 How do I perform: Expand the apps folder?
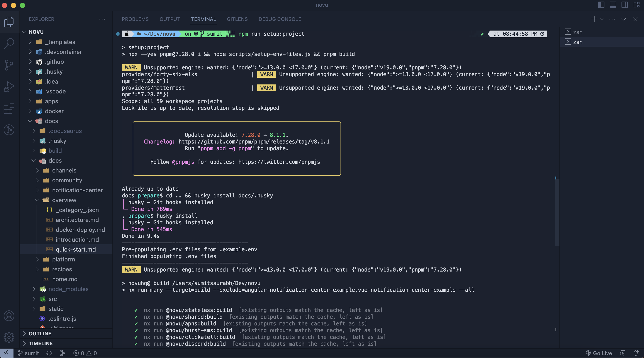click(x=31, y=101)
